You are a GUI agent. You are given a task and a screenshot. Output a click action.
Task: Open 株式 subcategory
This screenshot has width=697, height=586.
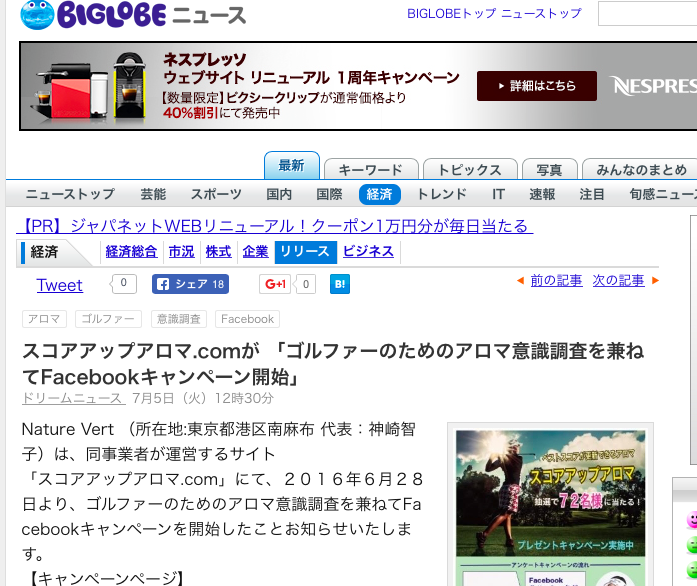click(218, 252)
